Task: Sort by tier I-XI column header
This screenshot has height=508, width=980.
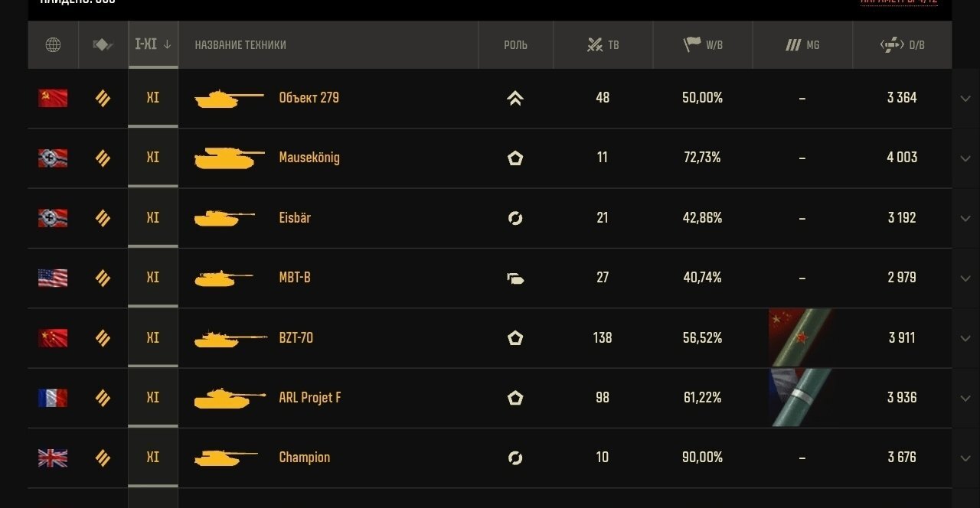Action: [x=153, y=44]
